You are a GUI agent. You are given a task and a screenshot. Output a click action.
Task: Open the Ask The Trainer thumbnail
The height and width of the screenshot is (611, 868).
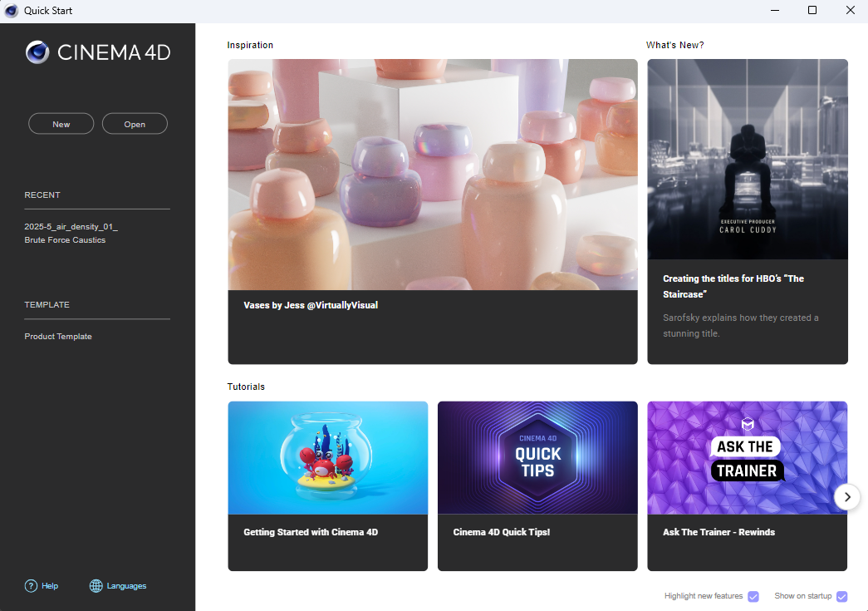[x=748, y=457]
